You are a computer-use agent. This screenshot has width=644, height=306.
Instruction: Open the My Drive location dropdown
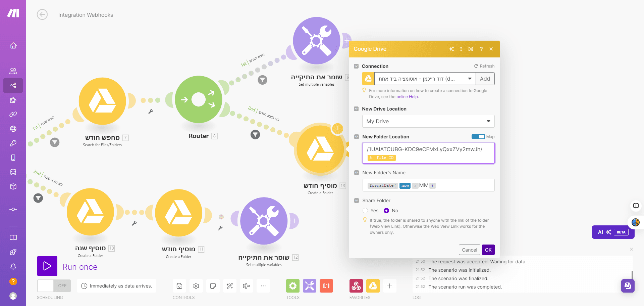[x=428, y=121]
